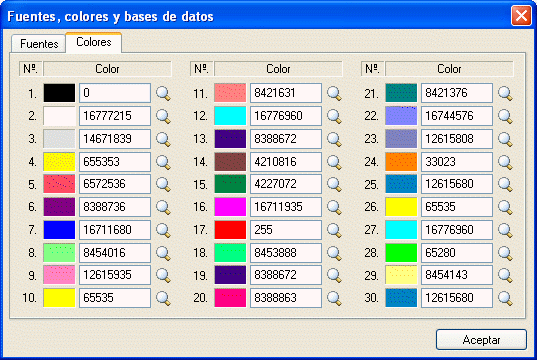Image resolution: width=537 pixels, height=360 pixels.
Task: Click the green swatch of color 28
Action: [x=401, y=252]
